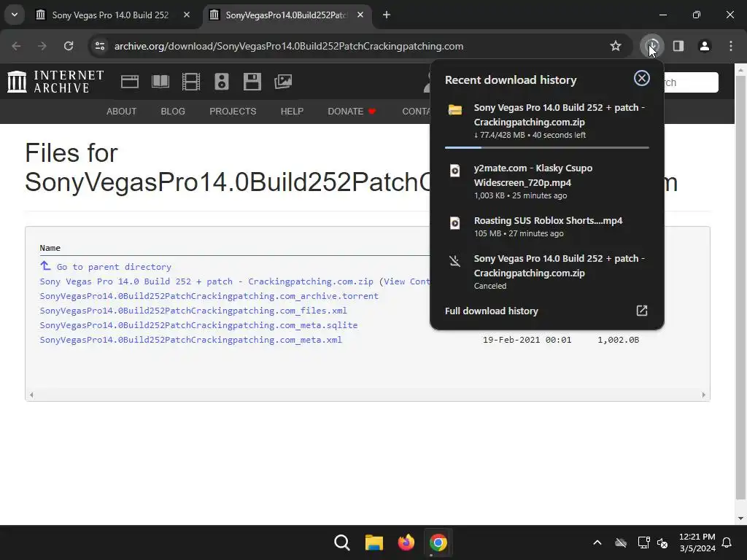The height and width of the screenshot is (560, 747).
Task: Open the PROJECTS menu item
Action: pyautogui.click(x=233, y=112)
